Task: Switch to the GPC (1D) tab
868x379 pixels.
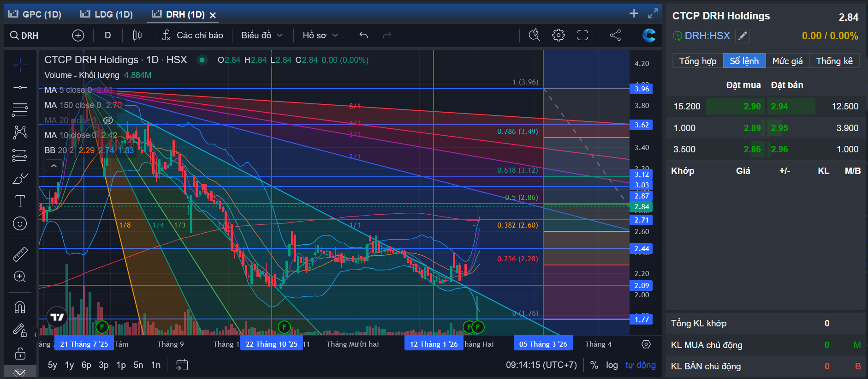Action: coord(35,14)
